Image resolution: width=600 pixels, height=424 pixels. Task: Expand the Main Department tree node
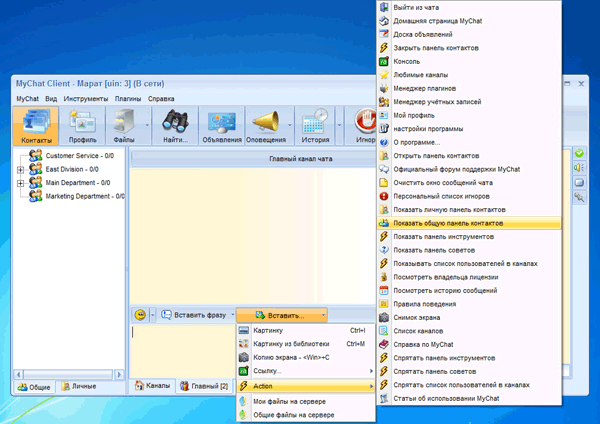point(21,183)
